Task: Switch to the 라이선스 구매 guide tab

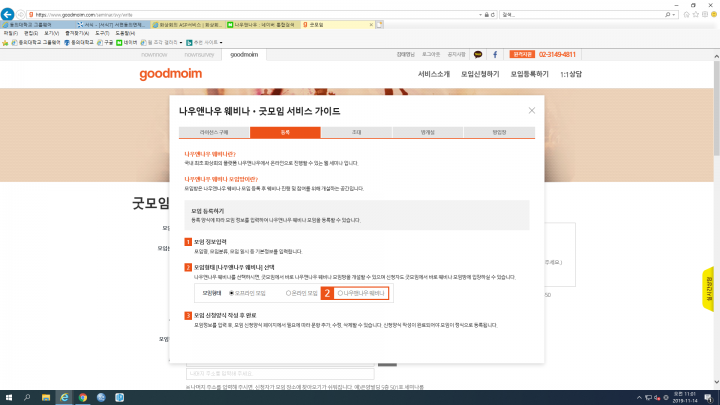Action: [214, 132]
